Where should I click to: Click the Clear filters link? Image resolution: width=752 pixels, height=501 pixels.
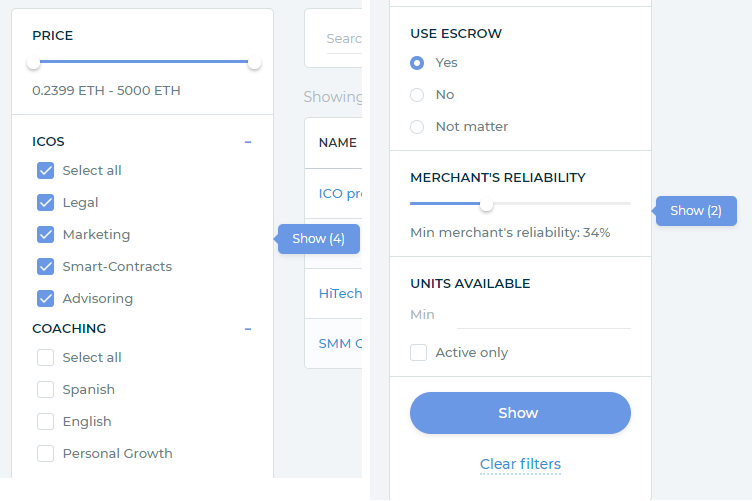[520, 464]
